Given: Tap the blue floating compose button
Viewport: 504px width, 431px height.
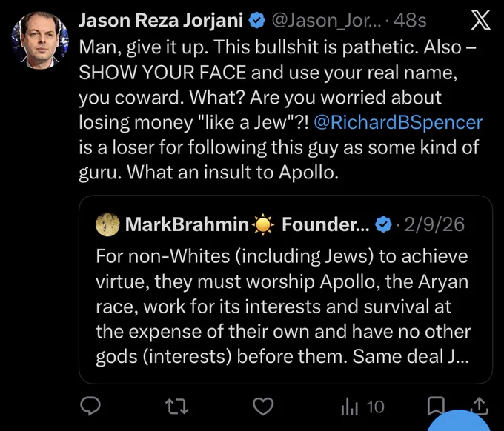Looking at the screenshot, I should tap(459, 421).
